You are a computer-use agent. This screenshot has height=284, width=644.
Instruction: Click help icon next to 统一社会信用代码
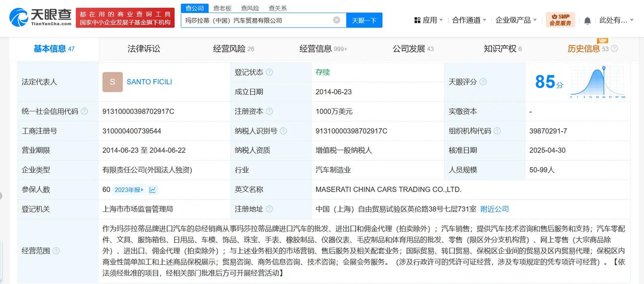pos(84,111)
